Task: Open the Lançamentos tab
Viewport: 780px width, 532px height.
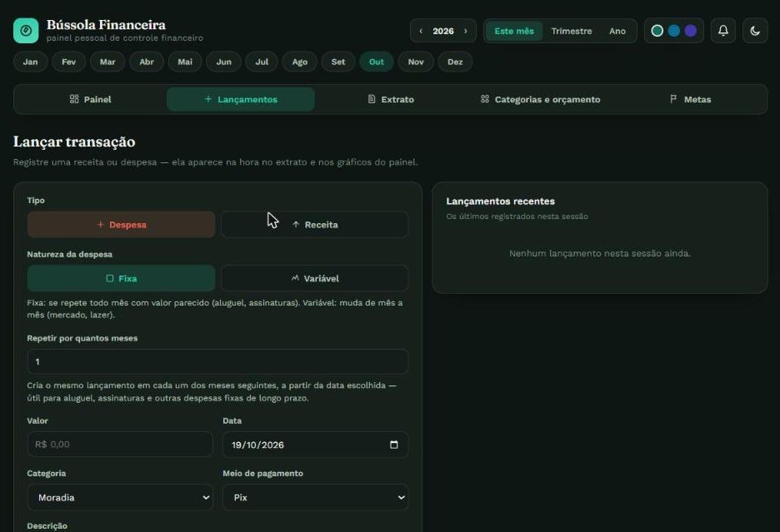Action: [x=241, y=99]
